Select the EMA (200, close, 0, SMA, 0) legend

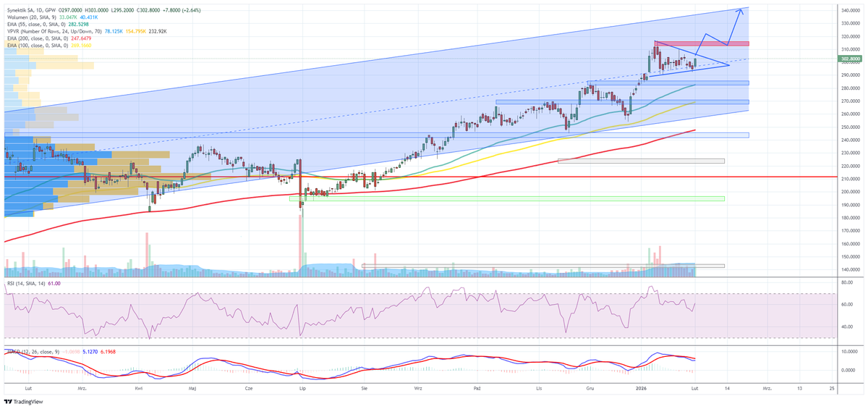coord(37,38)
